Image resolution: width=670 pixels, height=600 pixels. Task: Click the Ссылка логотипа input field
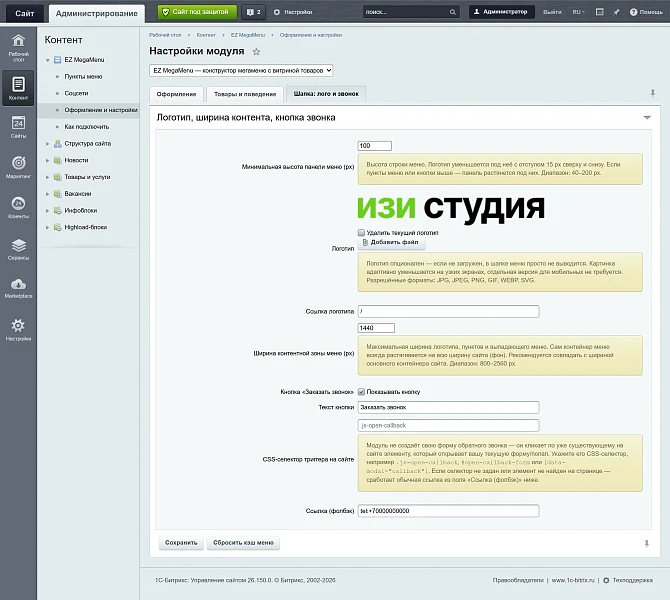click(x=448, y=311)
